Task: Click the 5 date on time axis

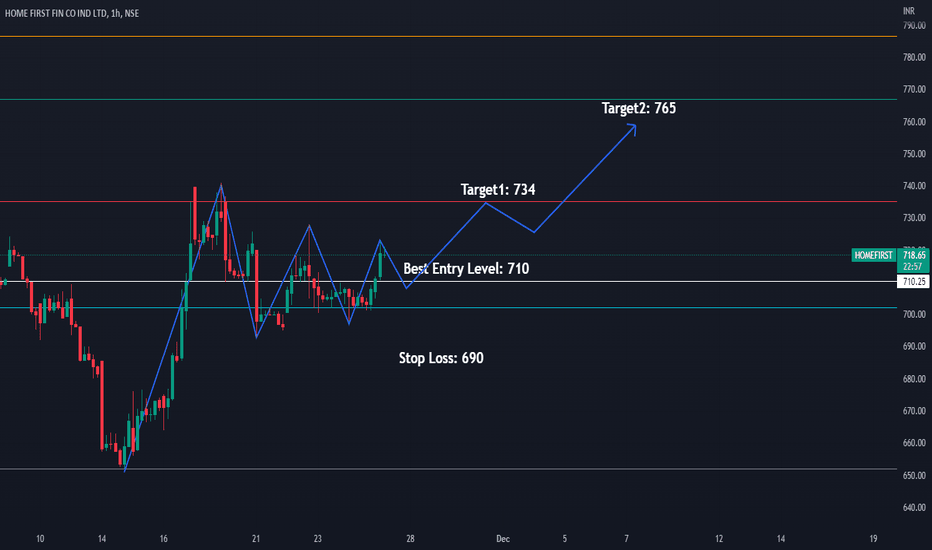Action: pos(565,539)
